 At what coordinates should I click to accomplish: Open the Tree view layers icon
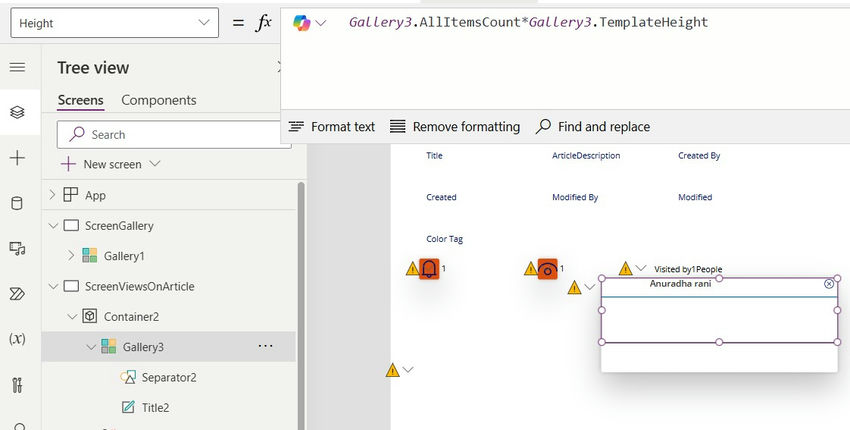17,112
